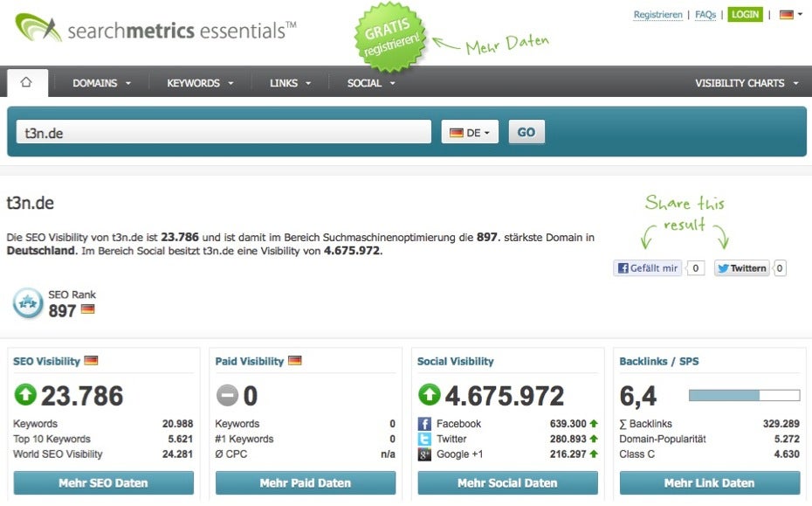812x506 pixels.
Task: Click the Backlinks SPS 6,4 progress bar
Action: click(x=744, y=396)
